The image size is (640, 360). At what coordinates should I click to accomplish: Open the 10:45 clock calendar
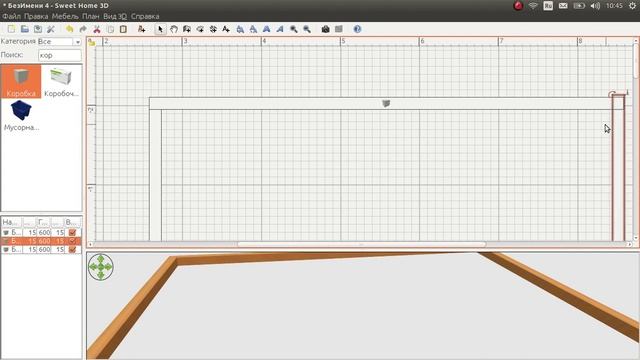pos(614,6)
